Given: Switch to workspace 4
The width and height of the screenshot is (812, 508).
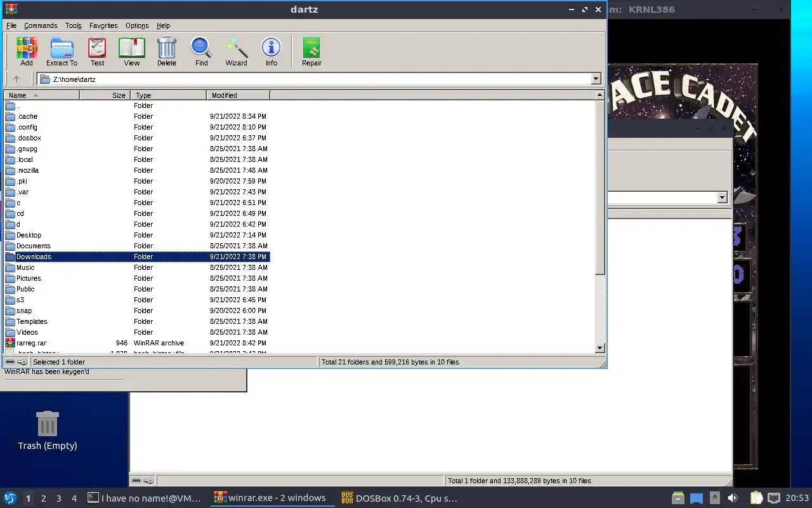Looking at the screenshot, I should (74, 498).
